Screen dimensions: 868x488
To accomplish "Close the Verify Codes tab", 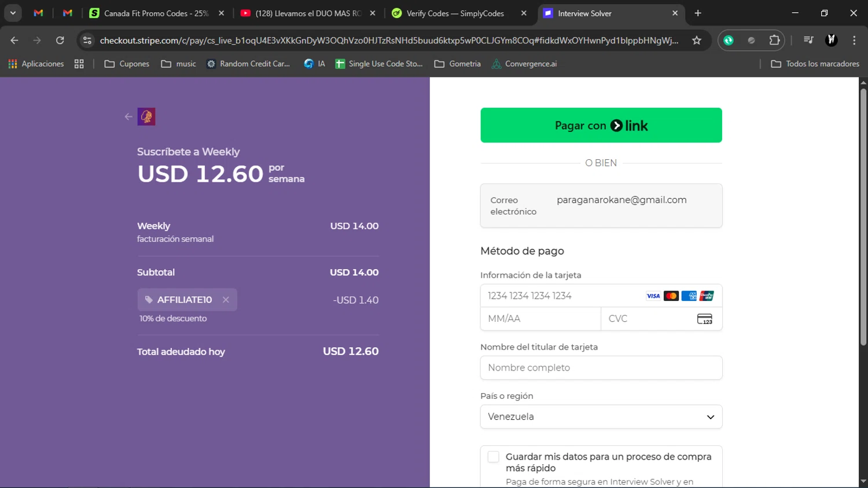I will (x=524, y=13).
